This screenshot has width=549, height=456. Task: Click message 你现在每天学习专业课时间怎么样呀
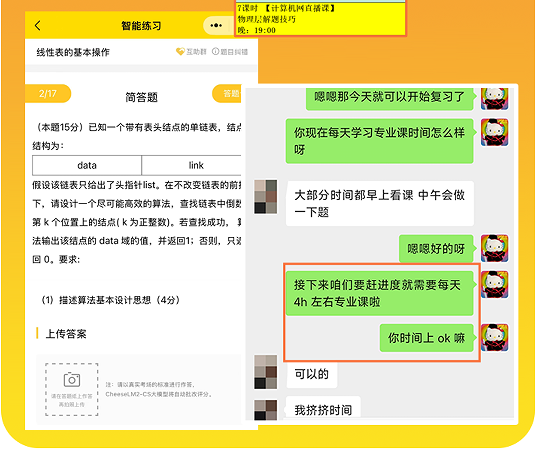pos(380,141)
